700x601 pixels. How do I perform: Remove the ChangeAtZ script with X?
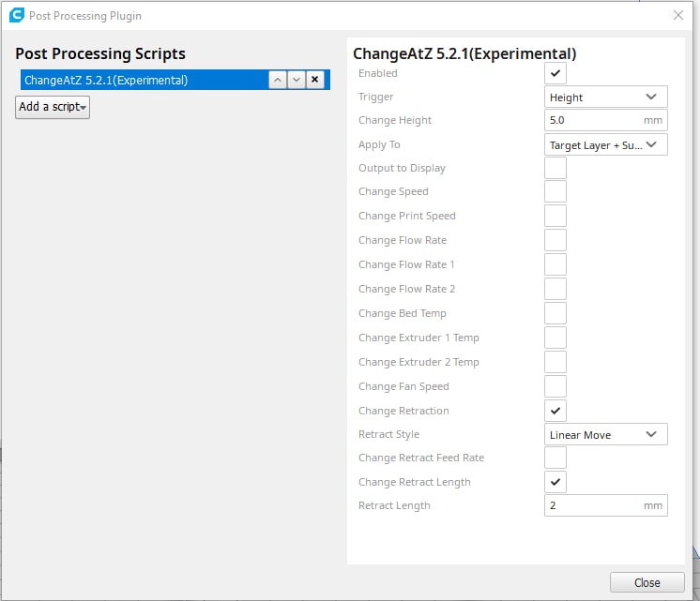tap(314, 80)
